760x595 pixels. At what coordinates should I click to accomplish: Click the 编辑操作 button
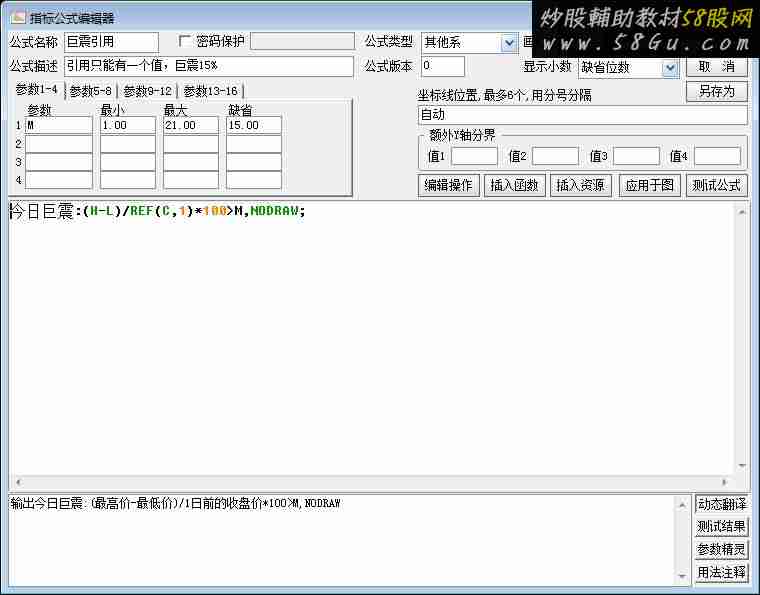[x=448, y=185]
